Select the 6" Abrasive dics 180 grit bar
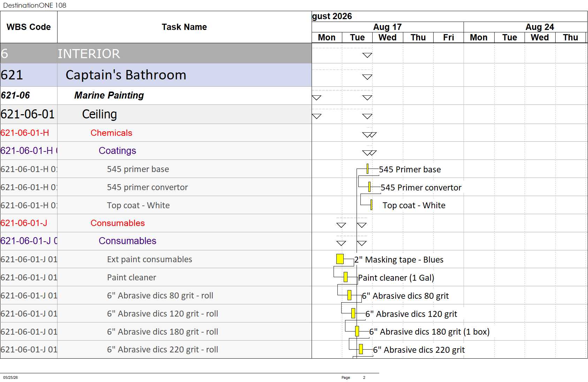Screen dimensions: 588x382 tap(357, 331)
